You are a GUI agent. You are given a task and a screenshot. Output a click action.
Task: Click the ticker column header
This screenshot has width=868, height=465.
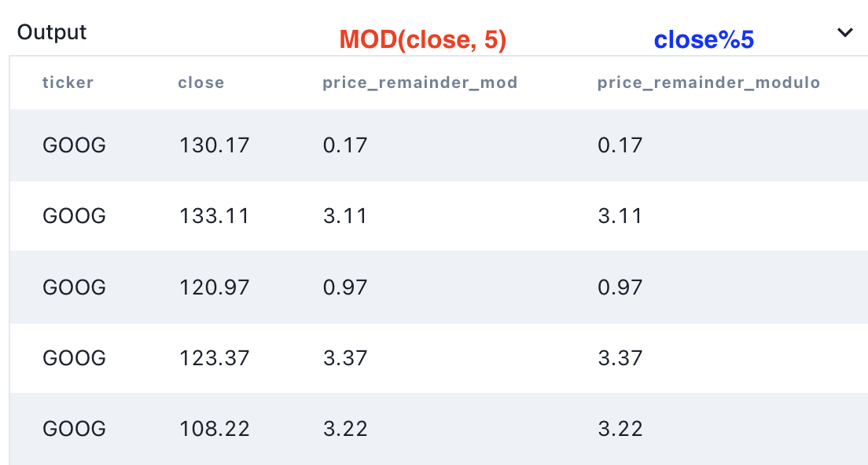point(68,82)
